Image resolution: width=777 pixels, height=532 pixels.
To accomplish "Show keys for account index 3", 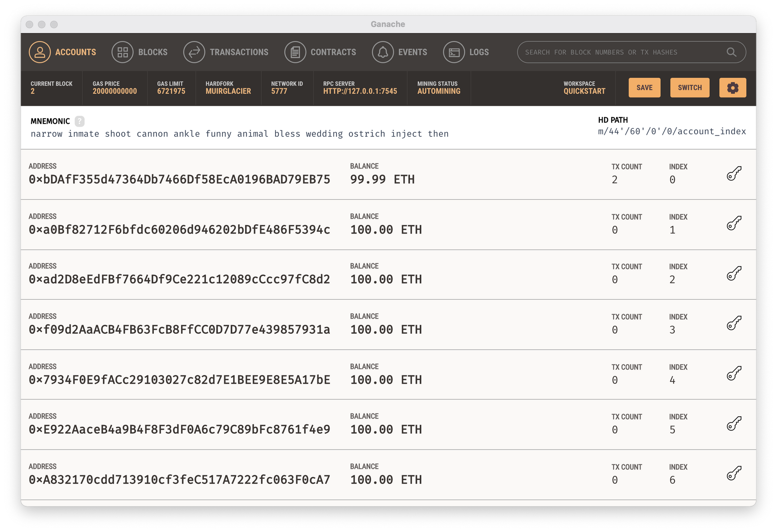I will click(734, 323).
